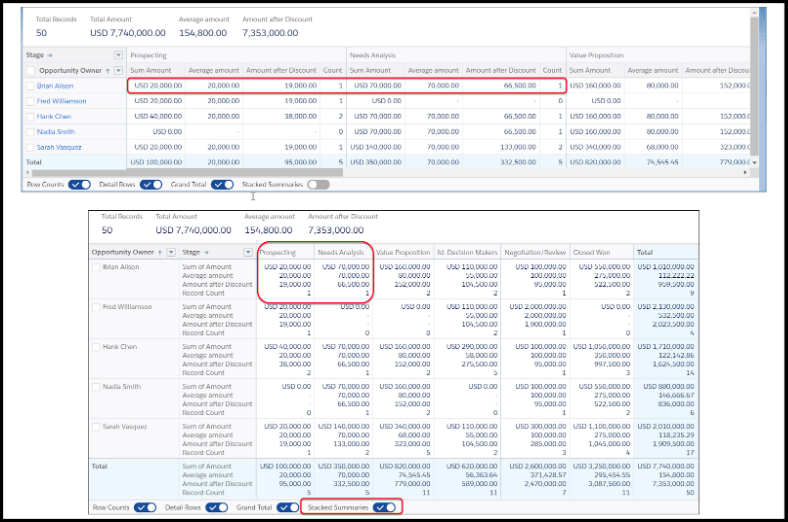Open Opportunity Owner dropdown menu in top report
This screenshot has height=522, width=788.
coord(118,71)
